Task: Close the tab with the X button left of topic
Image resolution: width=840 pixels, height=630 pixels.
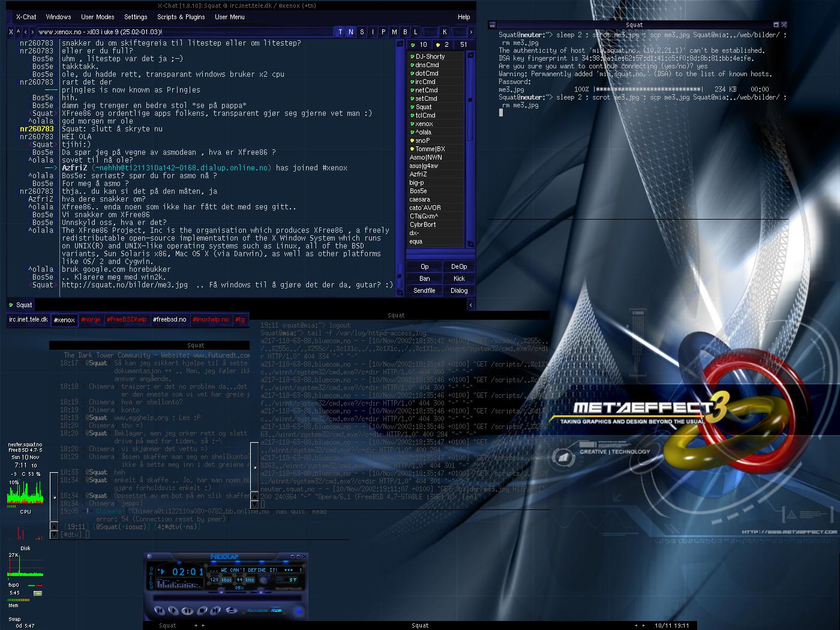Action: pos(11,32)
